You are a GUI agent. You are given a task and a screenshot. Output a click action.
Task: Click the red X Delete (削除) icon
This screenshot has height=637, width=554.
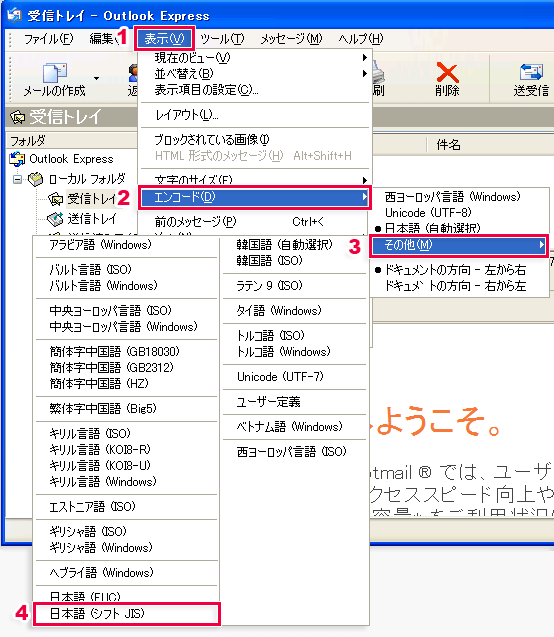tap(447, 73)
